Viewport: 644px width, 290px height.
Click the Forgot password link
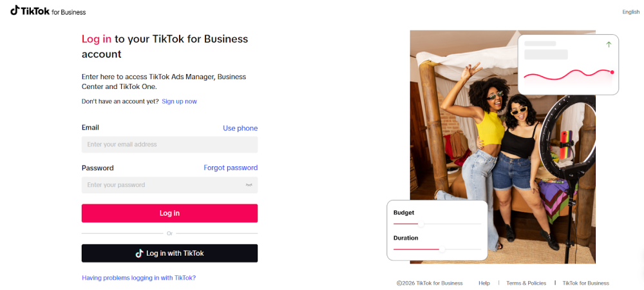(231, 168)
